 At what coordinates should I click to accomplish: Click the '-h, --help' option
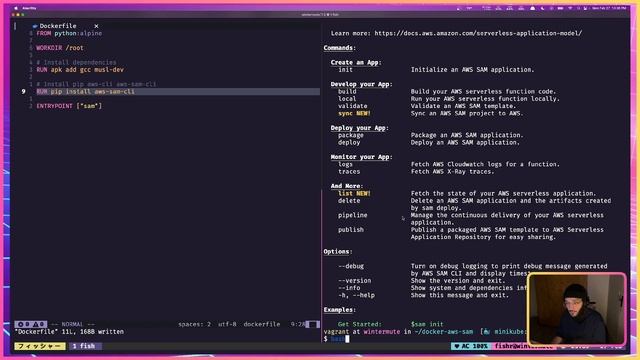pyautogui.click(x=356, y=296)
